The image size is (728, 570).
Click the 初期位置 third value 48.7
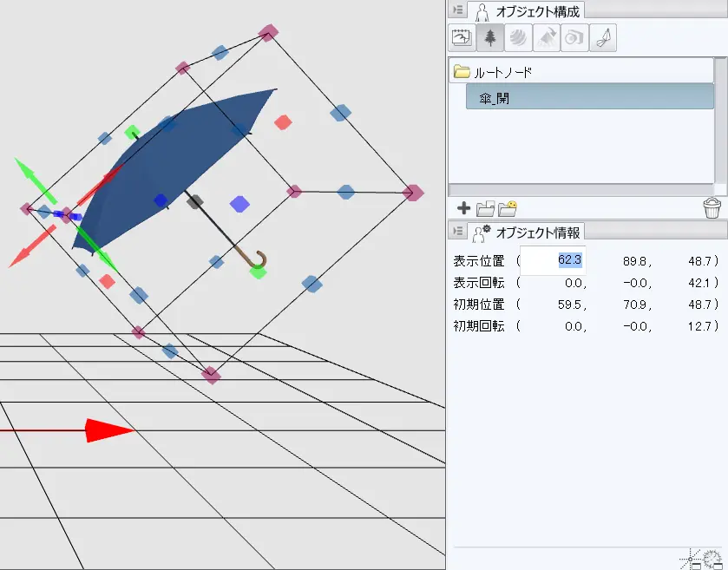[700, 305]
